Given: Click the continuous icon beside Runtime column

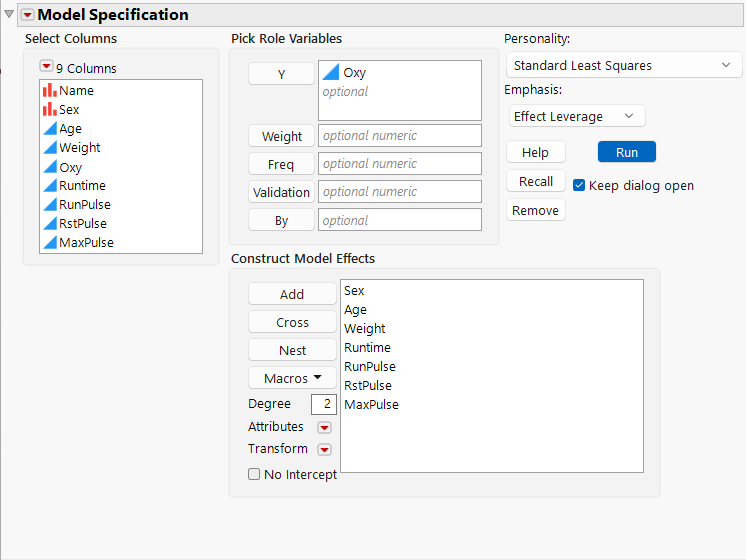Looking at the screenshot, I should coord(50,185).
